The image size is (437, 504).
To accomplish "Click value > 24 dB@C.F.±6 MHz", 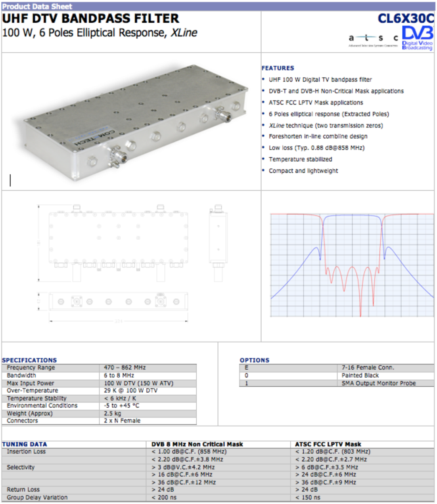I will (326, 475).
